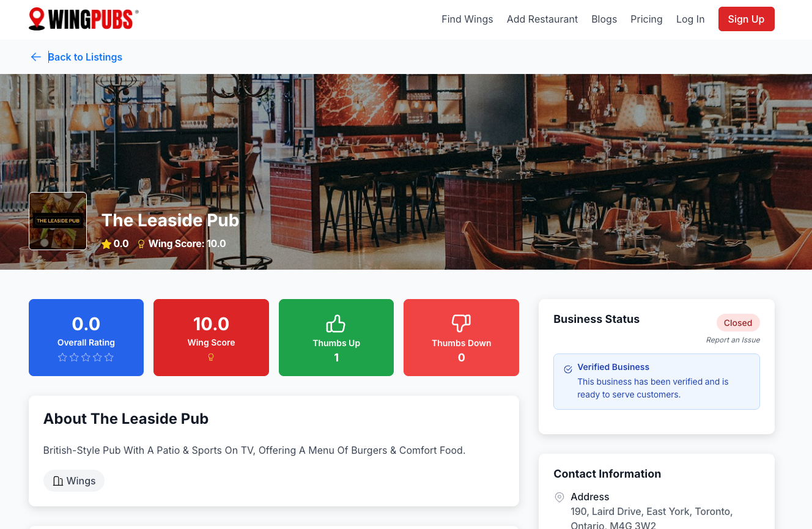Click The Leaside Pub title on banner
The image size is (812, 529).
(170, 220)
